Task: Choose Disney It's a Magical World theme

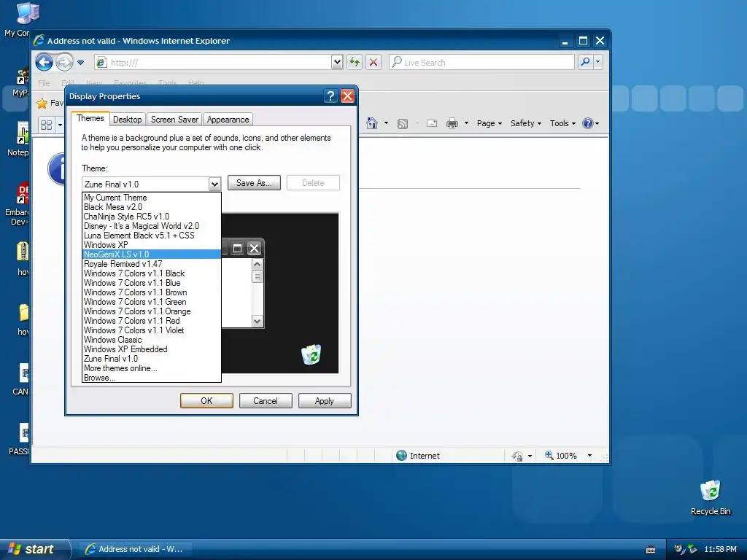Action: point(152,226)
